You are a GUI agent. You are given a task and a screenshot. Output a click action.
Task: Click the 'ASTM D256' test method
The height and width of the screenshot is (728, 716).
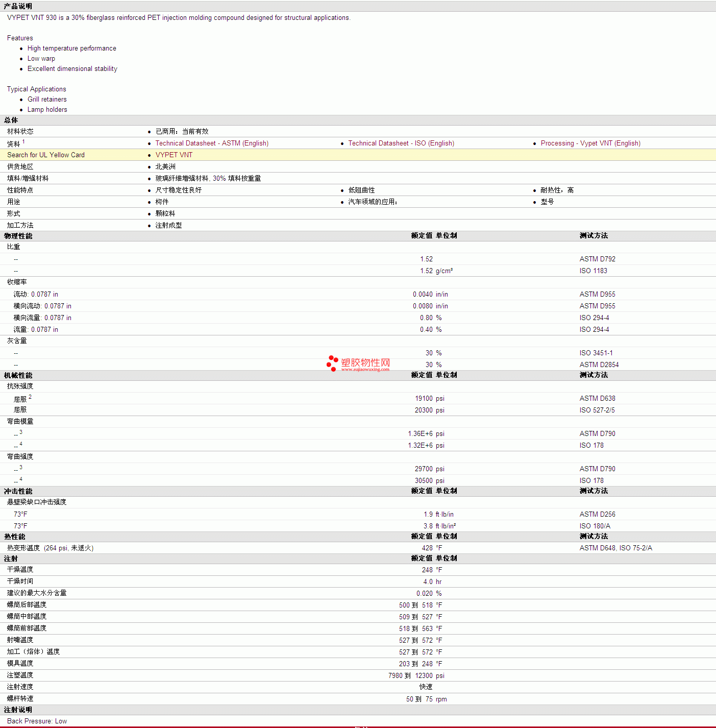click(x=598, y=515)
